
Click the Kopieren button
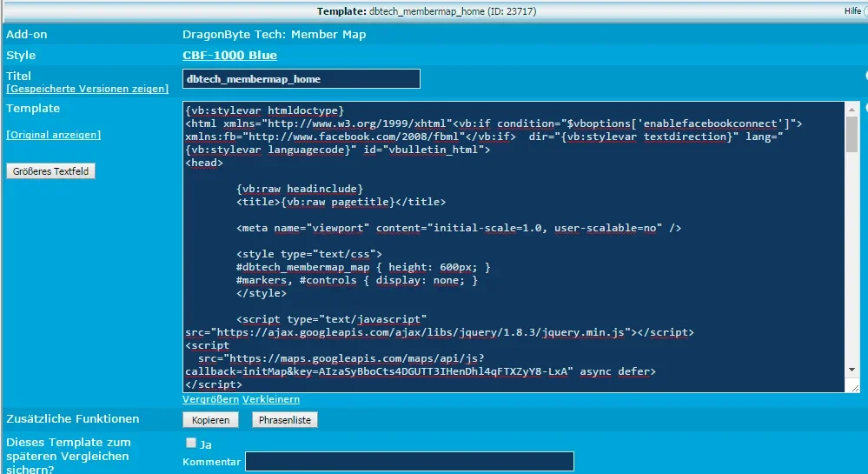pyautogui.click(x=210, y=420)
